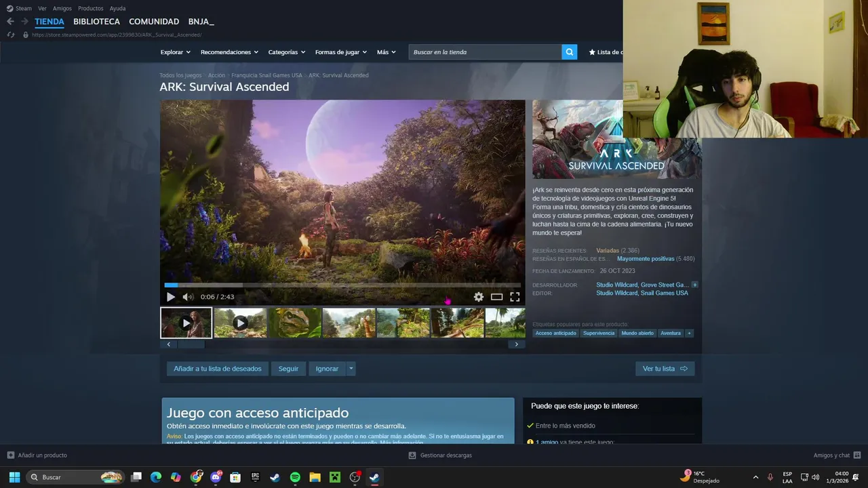This screenshot has height=488, width=868.
Task: Launch Microsoft Edge from taskbar
Action: tap(156, 477)
